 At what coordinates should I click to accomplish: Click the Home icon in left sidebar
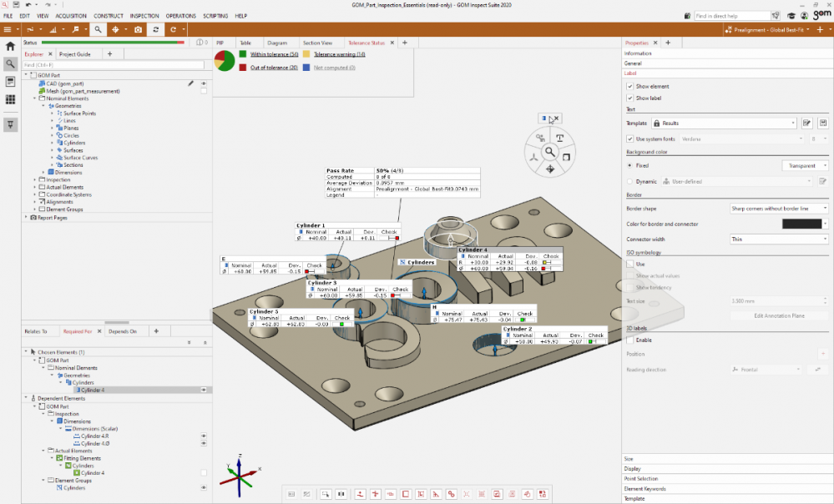tap(10, 47)
